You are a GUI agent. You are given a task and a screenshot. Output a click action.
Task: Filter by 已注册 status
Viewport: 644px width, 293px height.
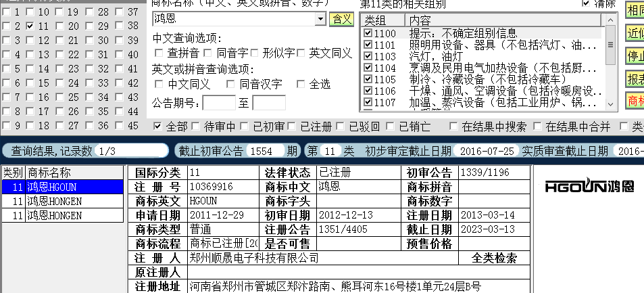pyautogui.click(x=292, y=127)
